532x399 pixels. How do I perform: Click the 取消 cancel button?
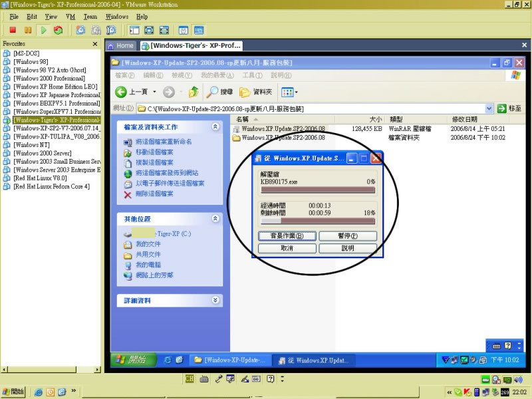coord(287,248)
